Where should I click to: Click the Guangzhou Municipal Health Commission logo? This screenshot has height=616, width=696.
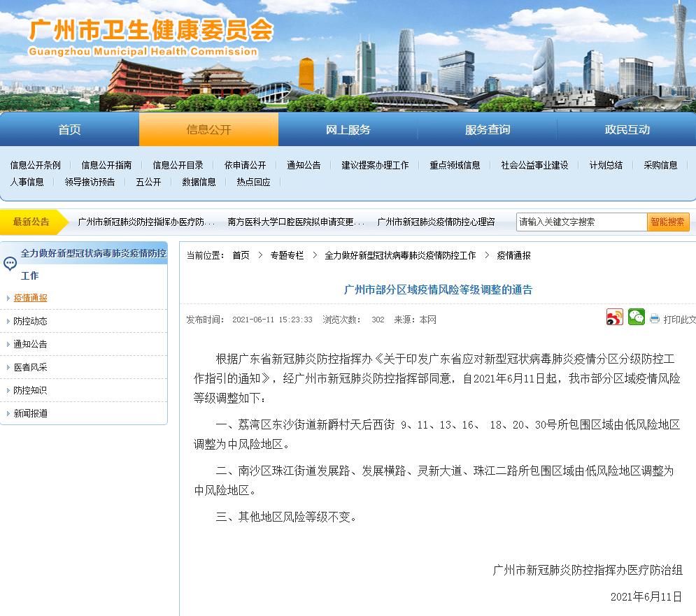coord(150,37)
